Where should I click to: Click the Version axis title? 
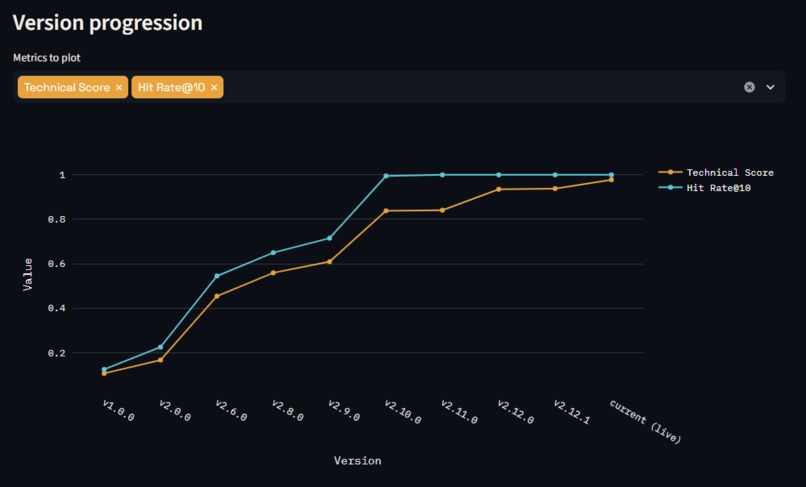(x=358, y=461)
